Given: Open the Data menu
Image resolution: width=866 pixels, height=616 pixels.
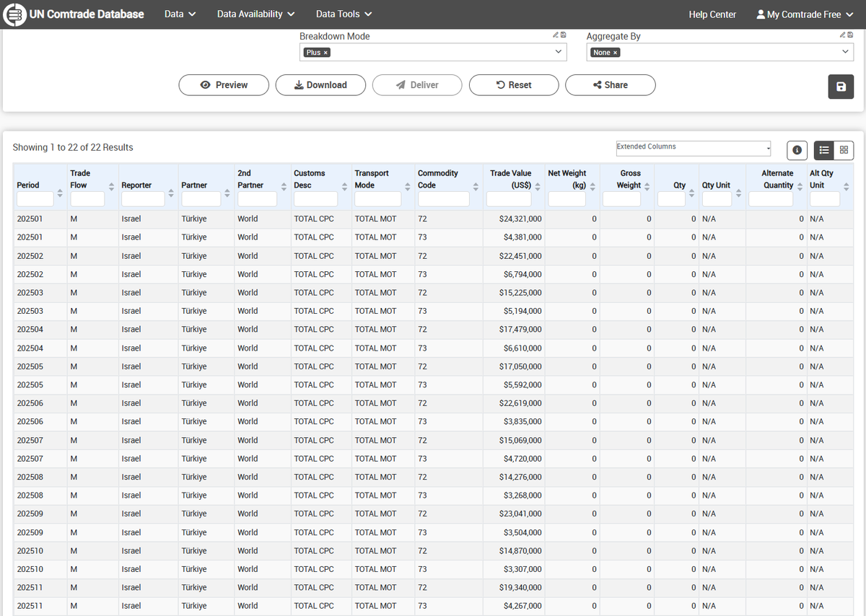Looking at the screenshot, I should [x=180, y=14].
